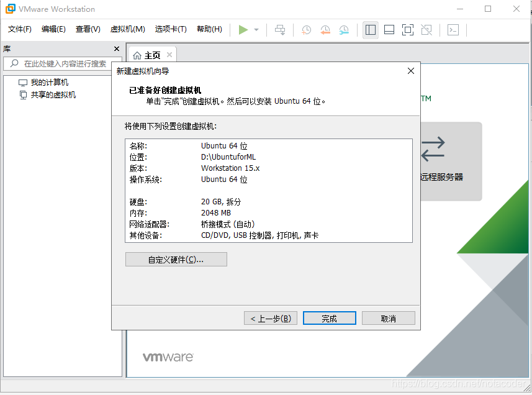Click the 远程服务器 connect tile

(451, 161)
